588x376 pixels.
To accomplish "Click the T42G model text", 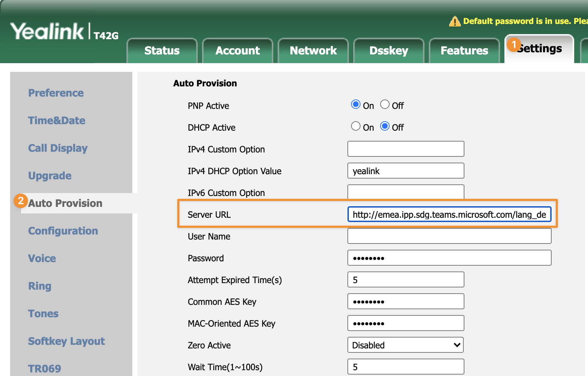I will tap(106, 36).
